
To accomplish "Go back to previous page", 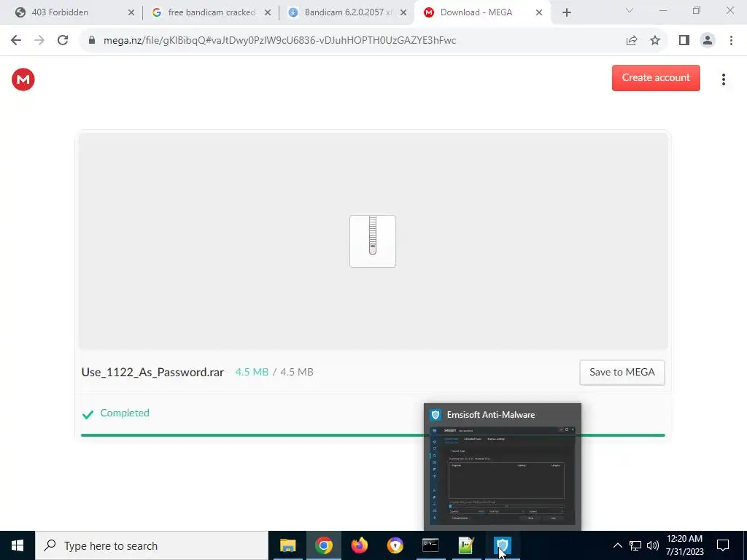I will pos(16,41).
